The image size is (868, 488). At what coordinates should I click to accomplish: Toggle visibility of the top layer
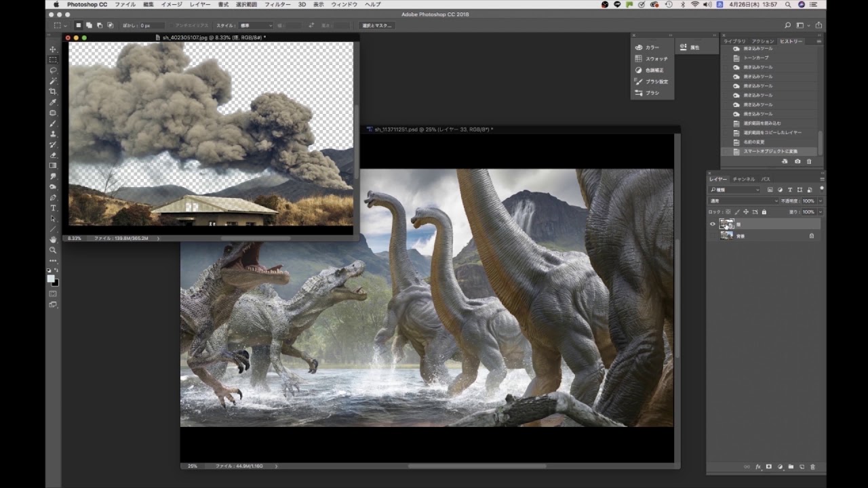712,224
